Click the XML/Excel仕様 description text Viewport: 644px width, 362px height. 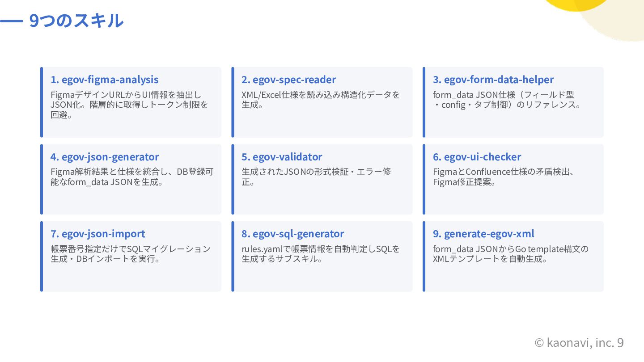click(321, 100)
